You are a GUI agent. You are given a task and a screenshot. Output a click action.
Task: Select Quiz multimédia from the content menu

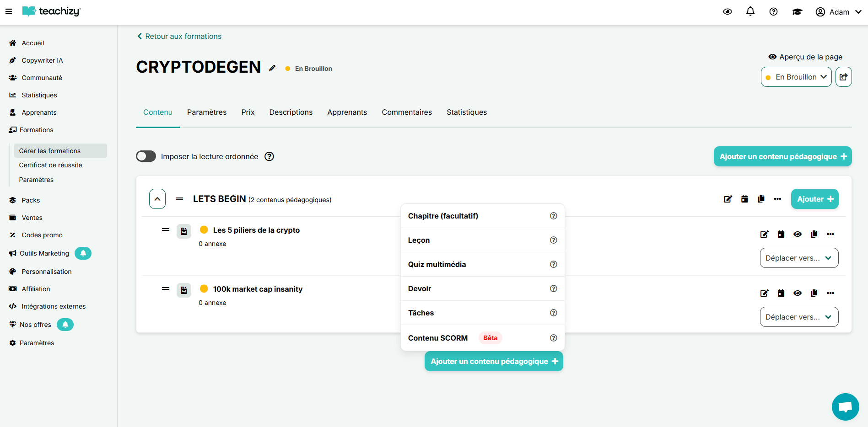(x=437, y=264)
